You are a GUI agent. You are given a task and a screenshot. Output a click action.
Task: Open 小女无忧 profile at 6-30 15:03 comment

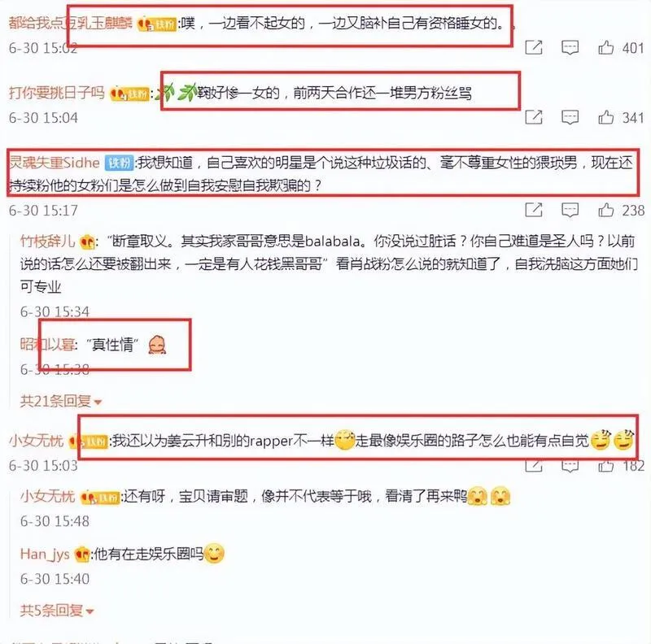point(36,440)
